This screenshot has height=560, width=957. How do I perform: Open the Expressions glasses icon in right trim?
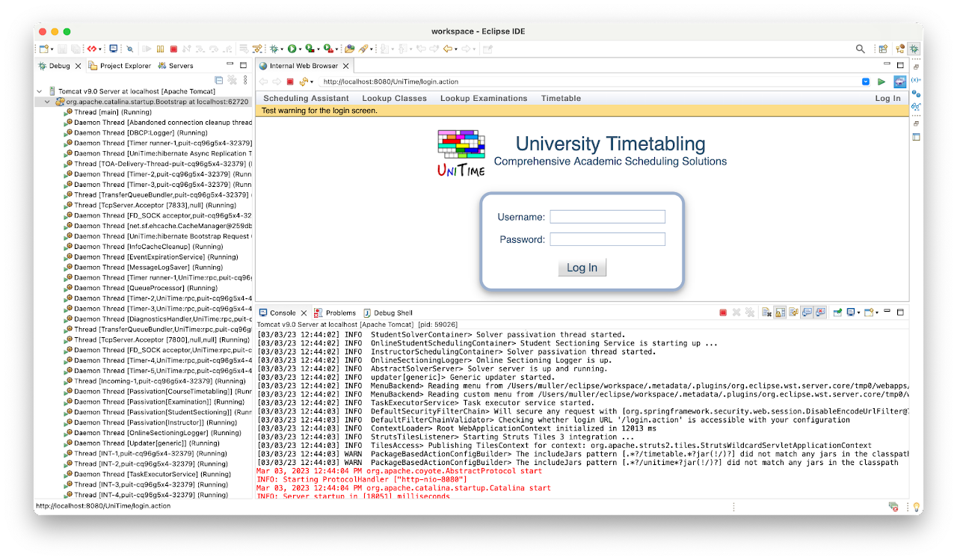(x=916, y=108)
